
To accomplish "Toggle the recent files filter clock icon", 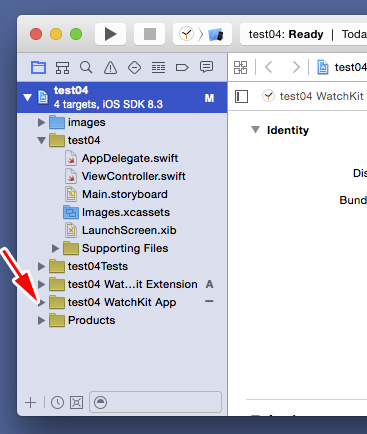I will pos(57,403).
